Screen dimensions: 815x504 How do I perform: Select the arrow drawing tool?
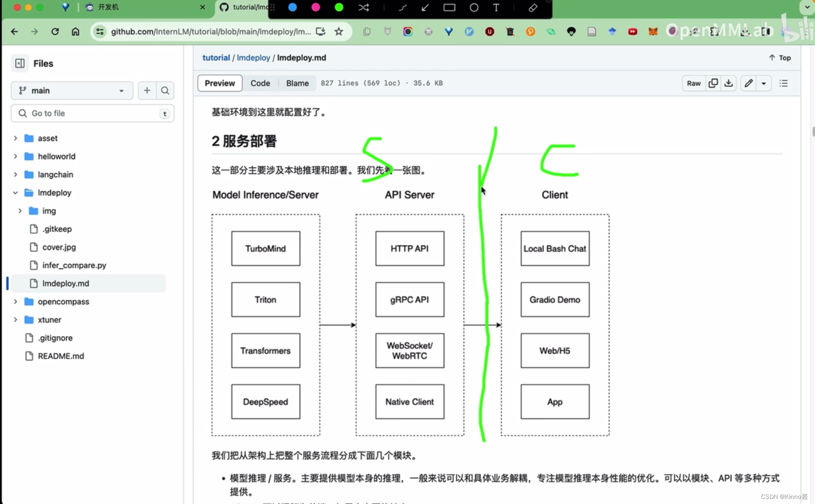tap(425, 7)
